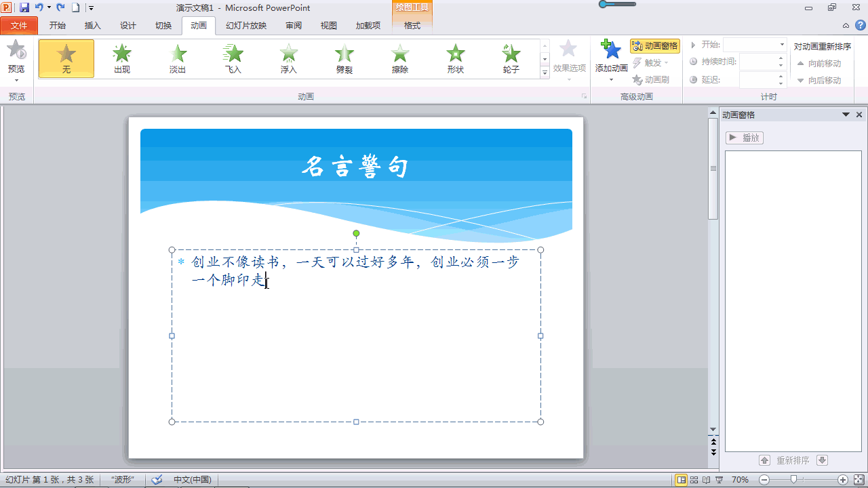868x488 pixels.
Task: Click 添加动画 to add an animation
Action: click(610, 58)
